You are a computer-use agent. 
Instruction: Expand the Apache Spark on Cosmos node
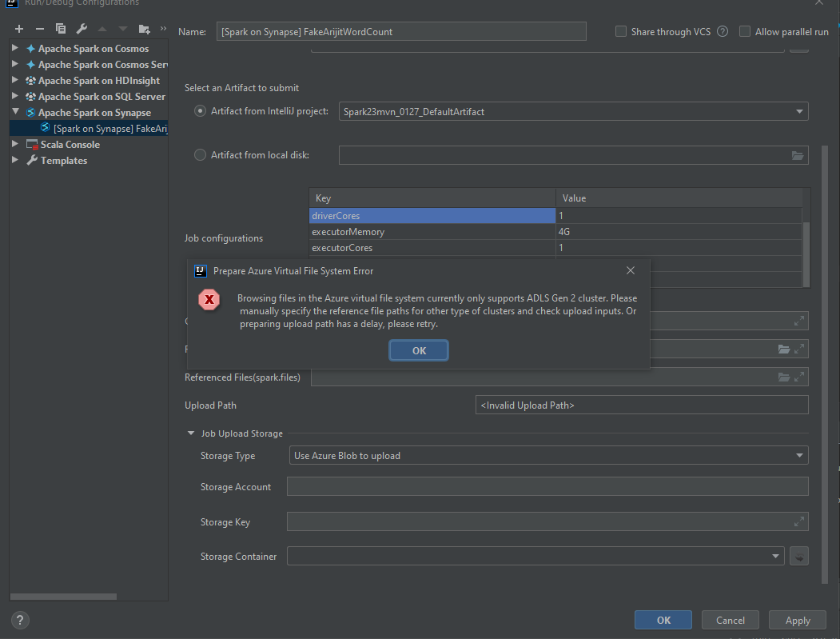[x=15, y=48]
